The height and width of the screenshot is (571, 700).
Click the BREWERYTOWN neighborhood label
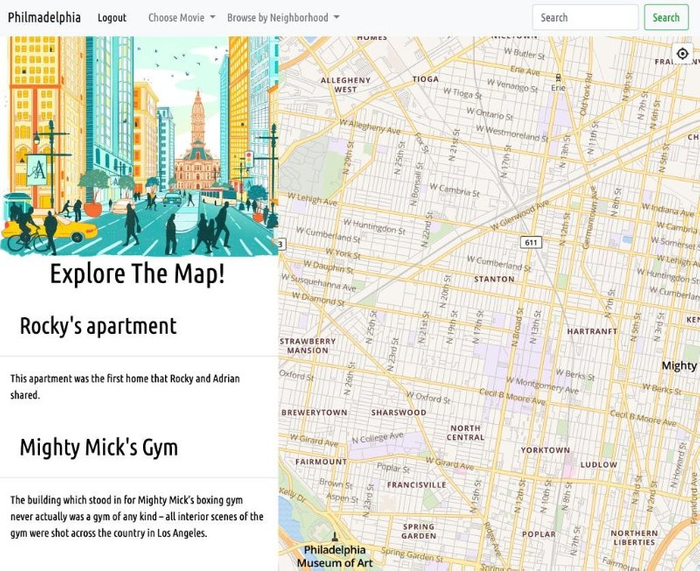(x=314, y=413)
